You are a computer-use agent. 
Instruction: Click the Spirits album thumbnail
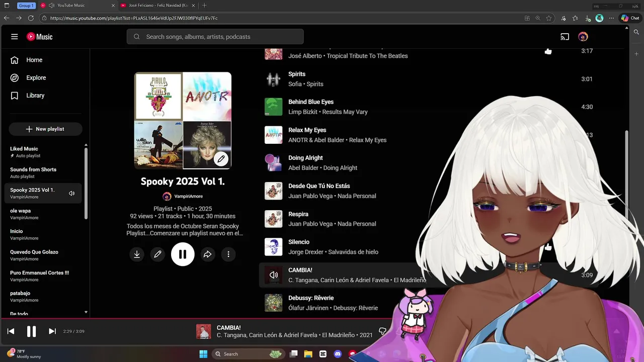click(x=274, y=79)
